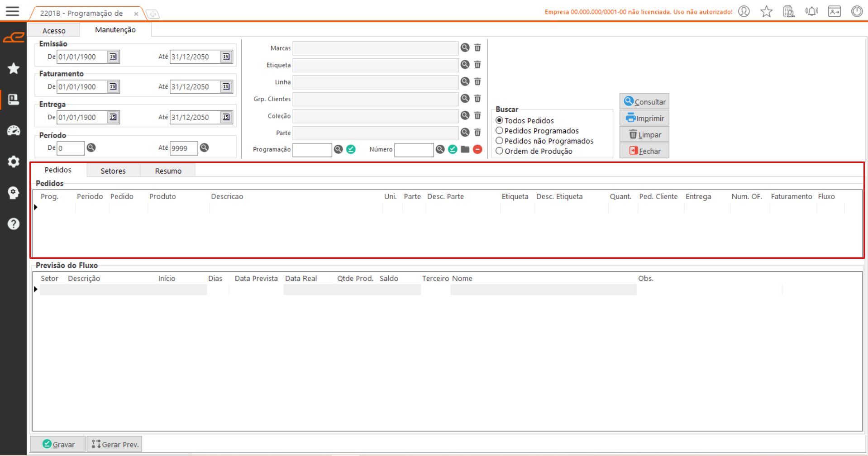868x456 pixels.
Task: Open the dashboard gauge icon in sidebar
Action: 14,131
